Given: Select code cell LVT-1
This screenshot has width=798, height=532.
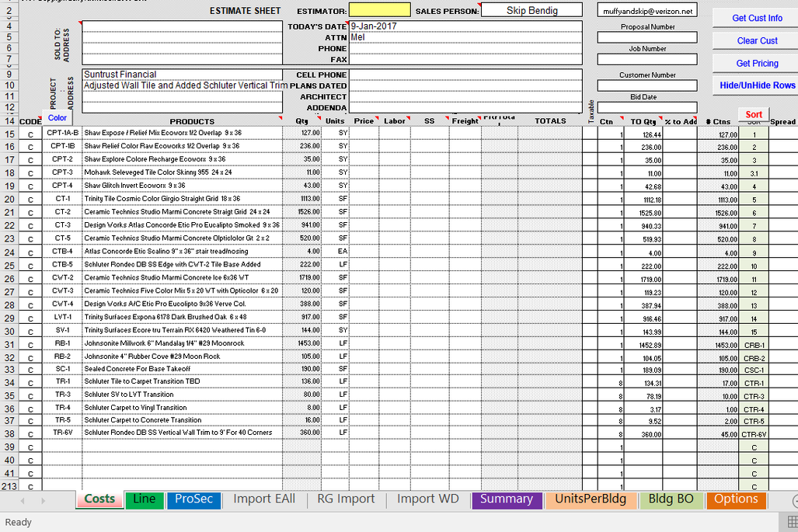Looking at the screenshot, I should pyautogui.click(x=62, y=317).
